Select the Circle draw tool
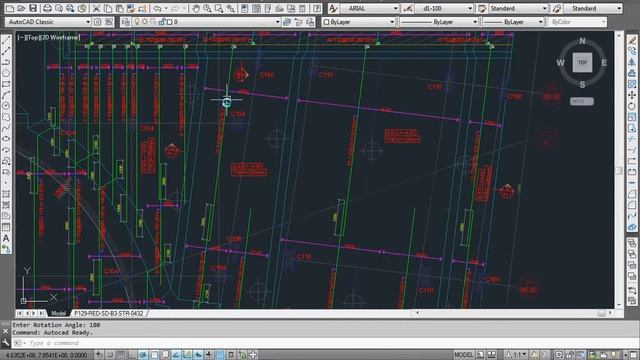This screenshot has height=360, width=640. point(6,106)
